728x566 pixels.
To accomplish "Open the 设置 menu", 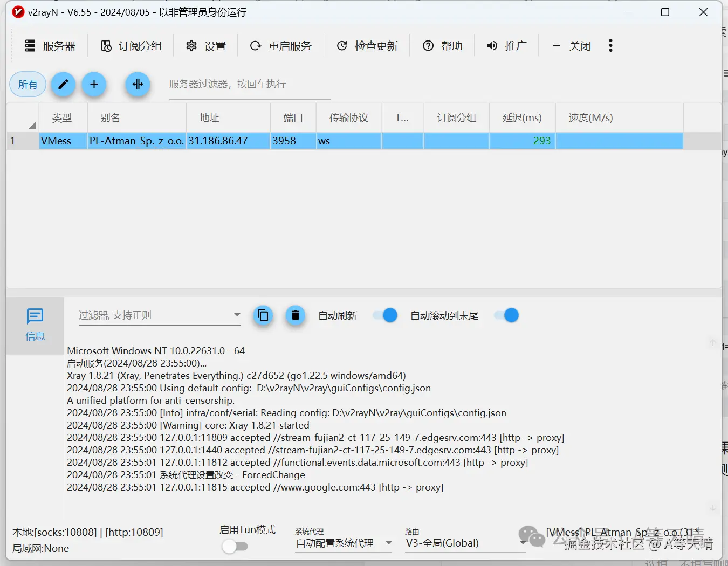I will (x=205, y=46).
